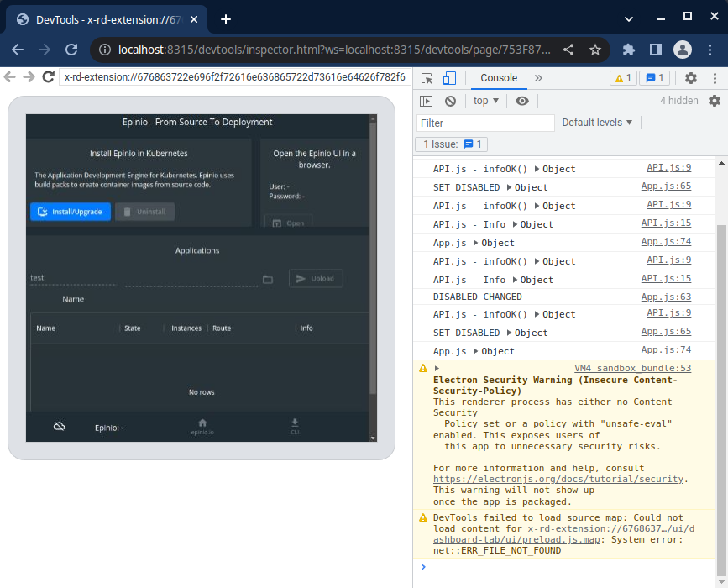This screenshot has width=728, height=588.
Task: Toggle the screencast device icon
Action: tap(449, 78)
